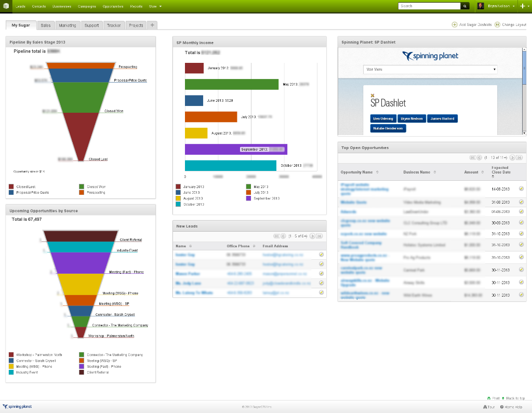Image resolution: width=532 pixels, height=413 pixels.
Task: Open the Opportunities menu item
Action: pyautogui.click(x=113, y=6)
